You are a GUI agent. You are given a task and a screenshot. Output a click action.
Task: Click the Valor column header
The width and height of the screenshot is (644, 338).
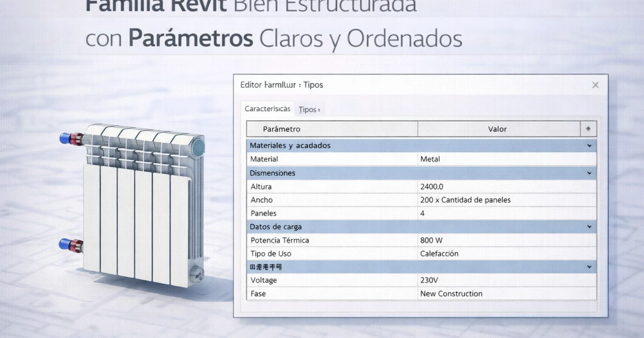pos(497,129)
